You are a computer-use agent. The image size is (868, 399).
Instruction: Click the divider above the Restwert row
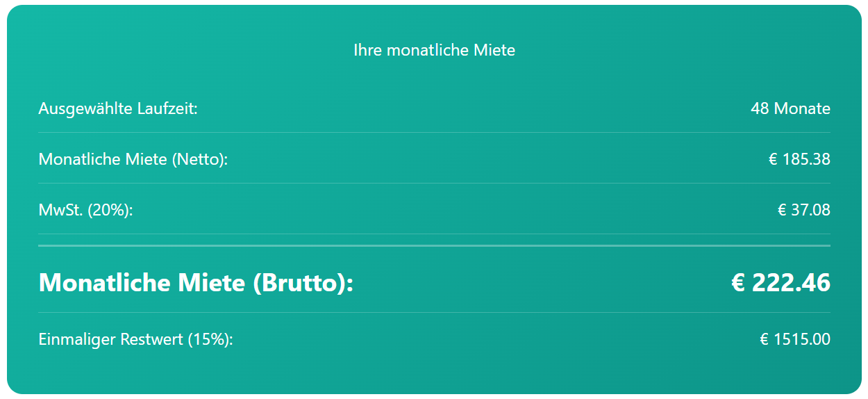(434, 312)
